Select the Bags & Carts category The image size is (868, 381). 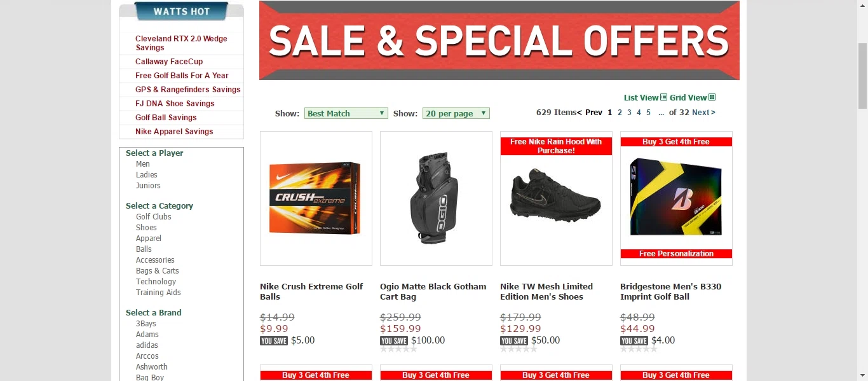158,271
